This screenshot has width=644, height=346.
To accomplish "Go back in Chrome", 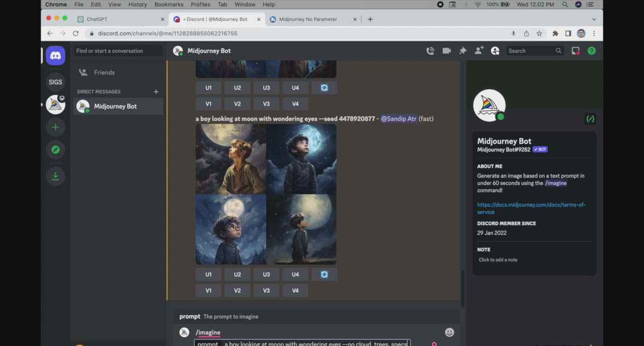I will (x=49, y=33).
